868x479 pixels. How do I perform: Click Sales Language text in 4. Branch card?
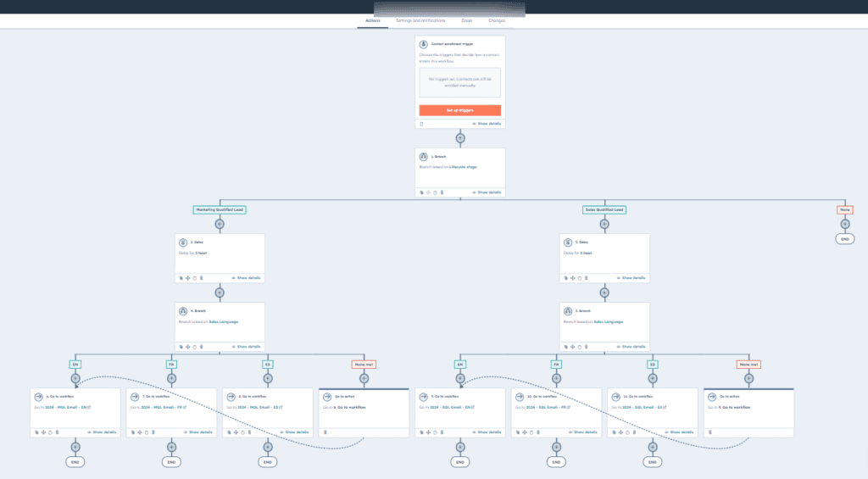(x=224, y=321)
